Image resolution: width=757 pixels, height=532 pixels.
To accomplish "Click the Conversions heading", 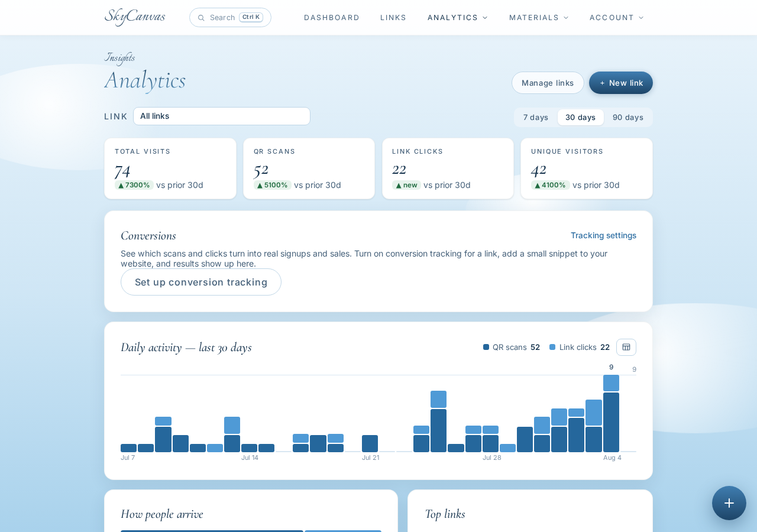I will (148, 235).
